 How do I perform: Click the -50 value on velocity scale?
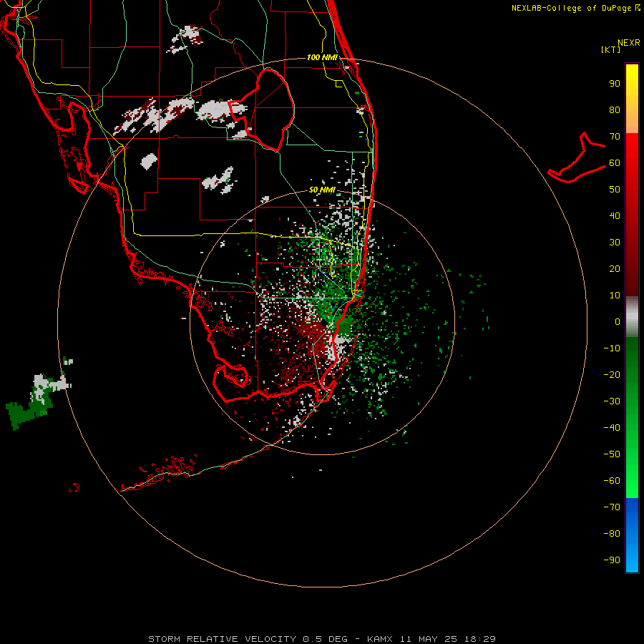(612, 454)
